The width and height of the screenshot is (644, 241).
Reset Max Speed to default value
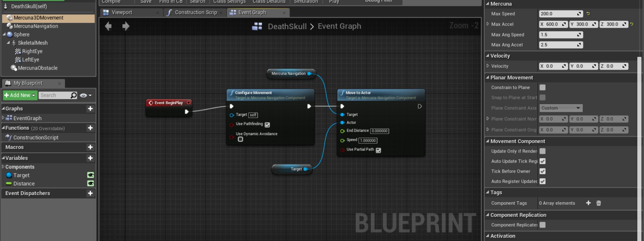588,14
